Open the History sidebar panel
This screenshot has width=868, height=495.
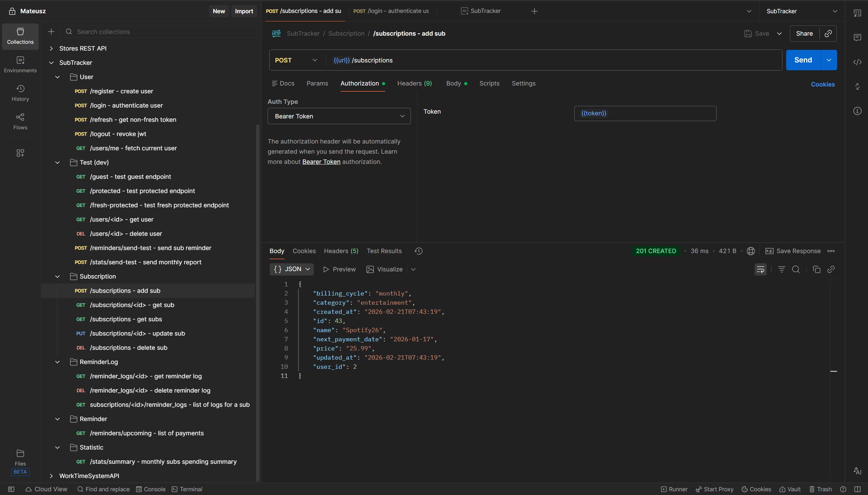(20, 93)
